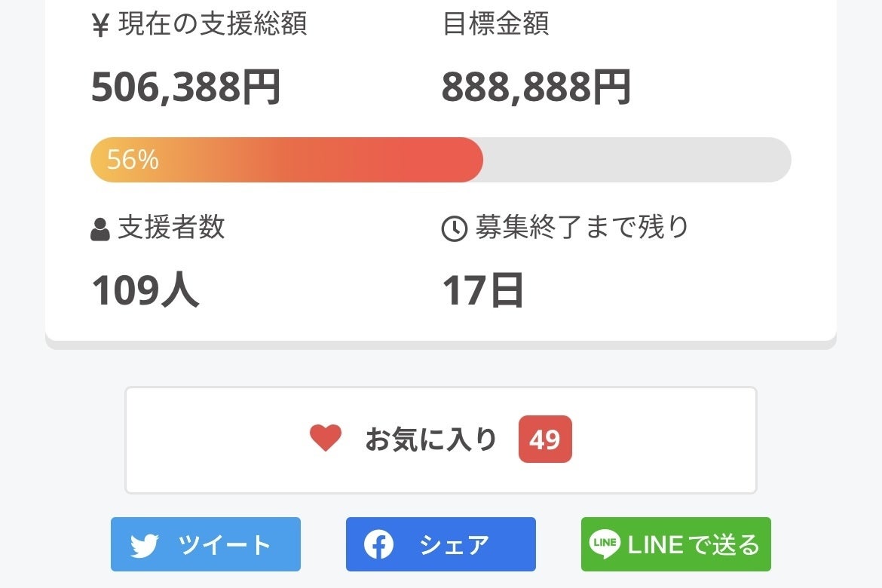Click the red heart icon

(326, 438)
